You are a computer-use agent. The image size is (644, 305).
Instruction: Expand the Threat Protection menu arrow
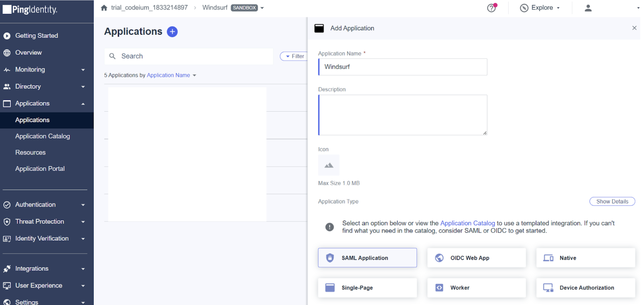coord(83,222)
